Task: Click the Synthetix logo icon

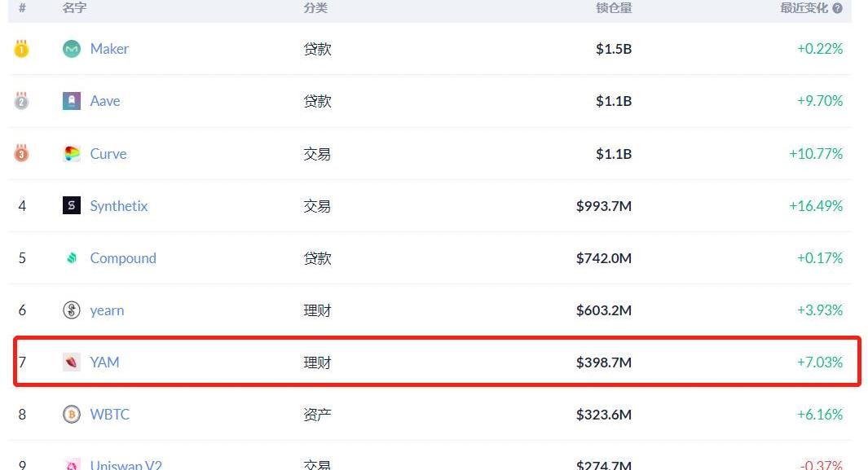Action: tap(72, 206)
